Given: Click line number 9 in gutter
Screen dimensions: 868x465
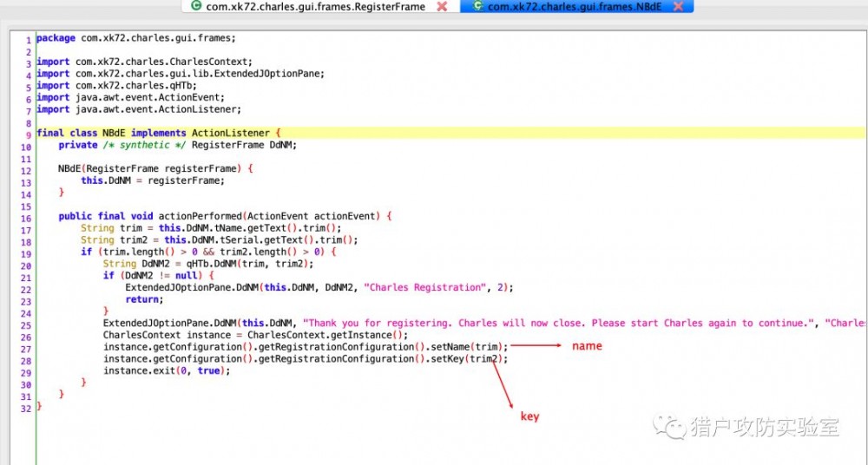Looking at the screenshot, I should pos(29,135).
